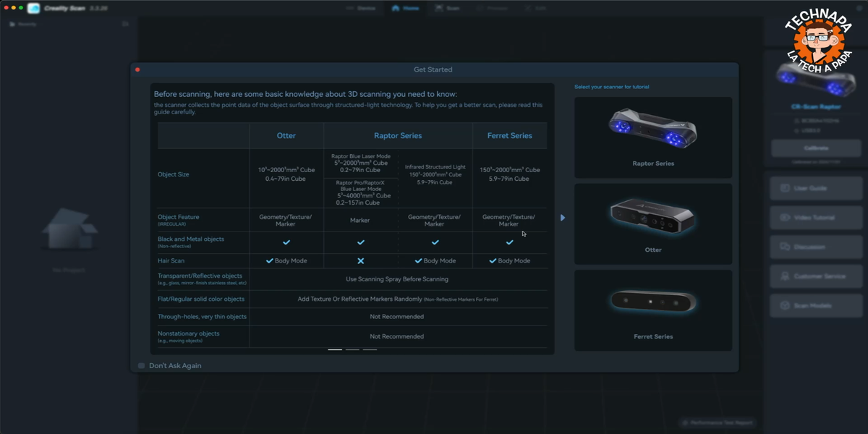Click Otter's 'Geometry/Texture/Marker' feature cell
The width and height of the screenshot is (868, 434).
pos(286,221)
